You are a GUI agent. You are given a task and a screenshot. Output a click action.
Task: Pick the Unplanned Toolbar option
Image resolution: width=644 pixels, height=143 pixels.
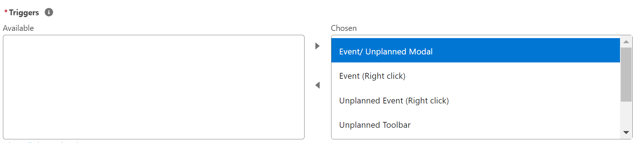[475, 125]
